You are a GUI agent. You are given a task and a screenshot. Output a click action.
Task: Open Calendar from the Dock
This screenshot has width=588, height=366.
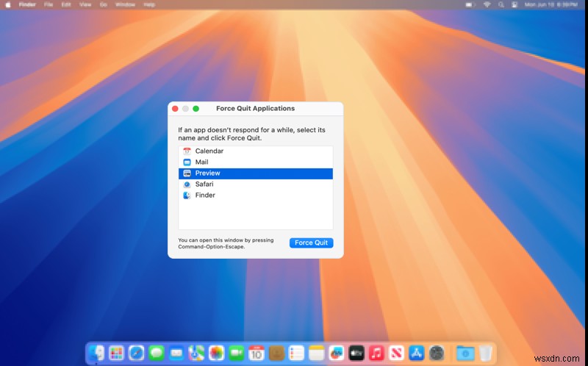click(257, 354)
